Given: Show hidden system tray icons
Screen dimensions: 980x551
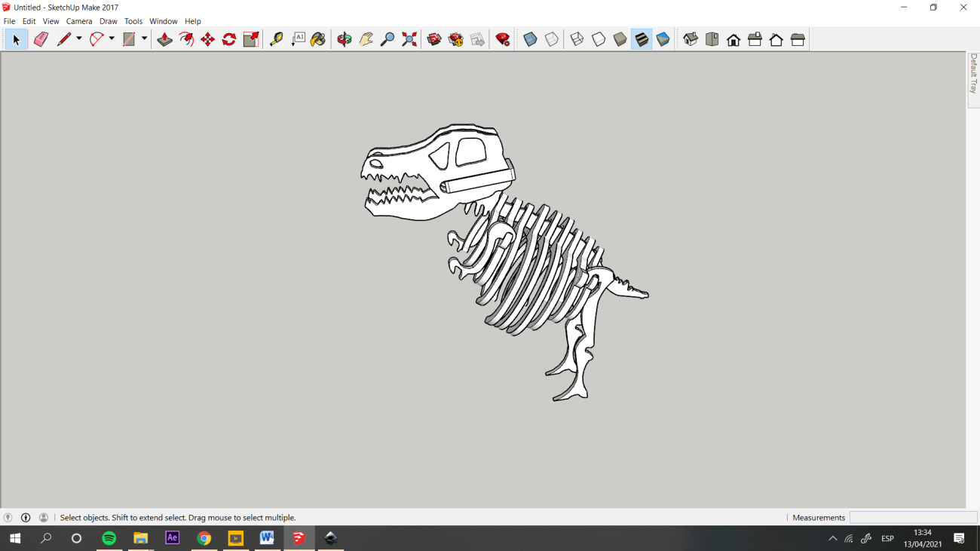Looking at the screenshot, I should [x=832, y=538].
